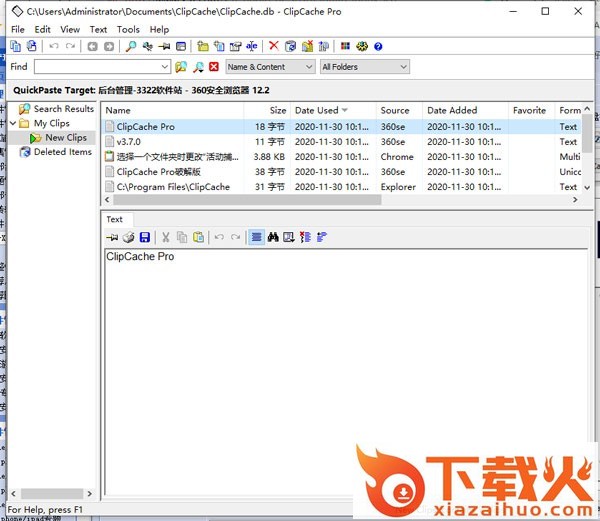The image size is (600, 521).
Task: Click the new folder icon in toolbar
Action: click(x=203, y=46)
